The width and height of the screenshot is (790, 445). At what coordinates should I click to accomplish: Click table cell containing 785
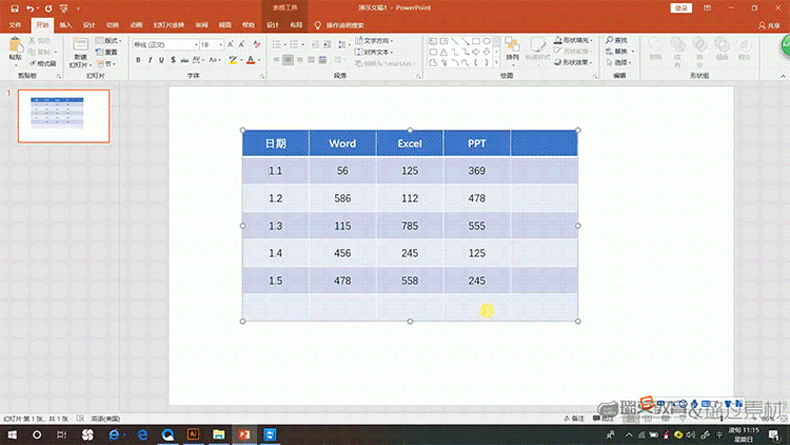[x=410, y=226]
